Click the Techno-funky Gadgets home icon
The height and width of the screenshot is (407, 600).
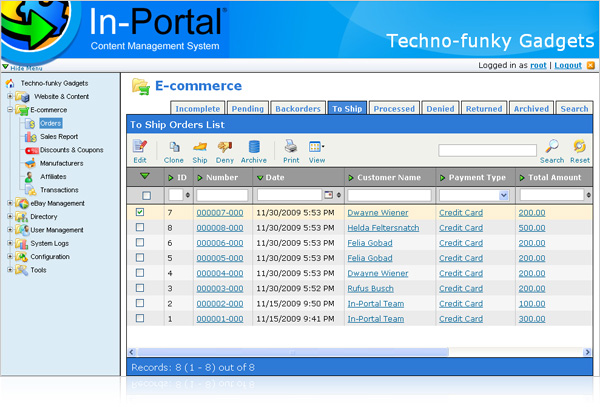click(x=10, y=83)
